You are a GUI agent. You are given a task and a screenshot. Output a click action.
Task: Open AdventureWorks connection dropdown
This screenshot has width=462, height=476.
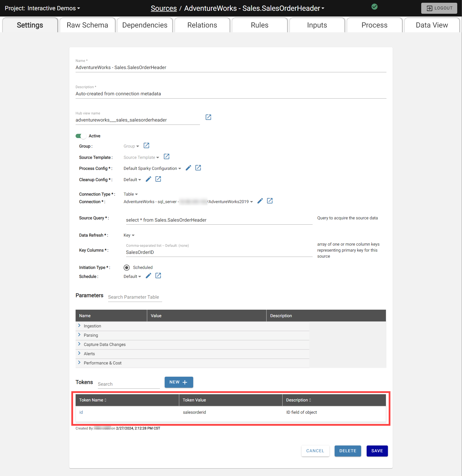point(188,202)
